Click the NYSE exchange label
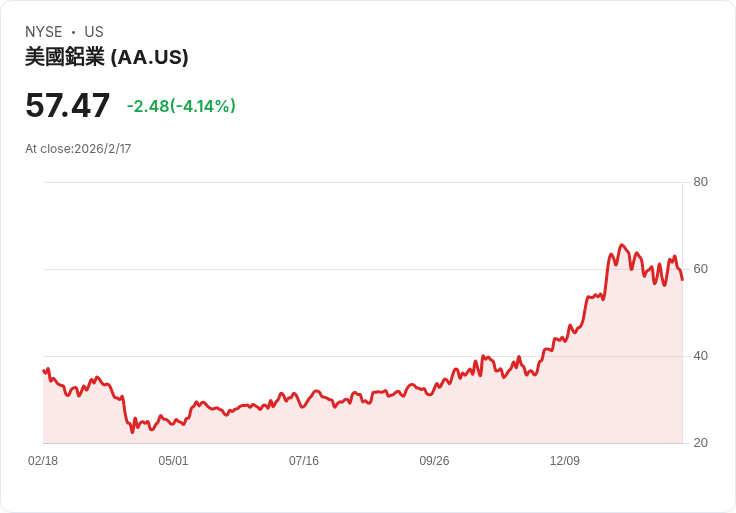The image size is (736, 513). click(44, 32)
